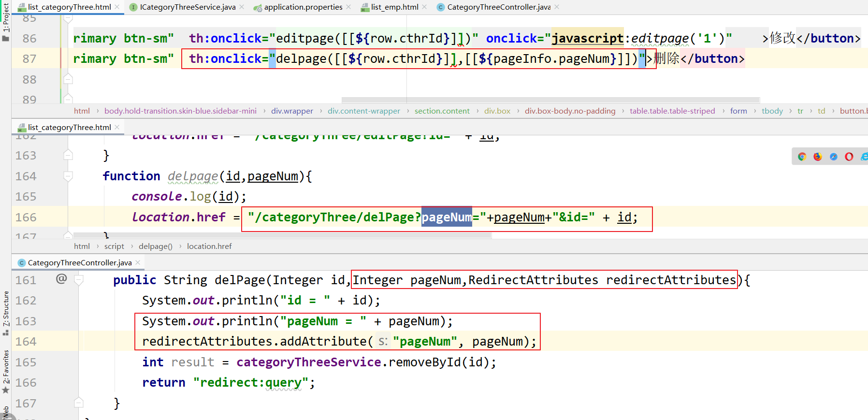Image resolution: width=868 pixels, height=420 pixels.
Task: Click the 修改 button text on line 86
Action: click(x=782, y=38)
